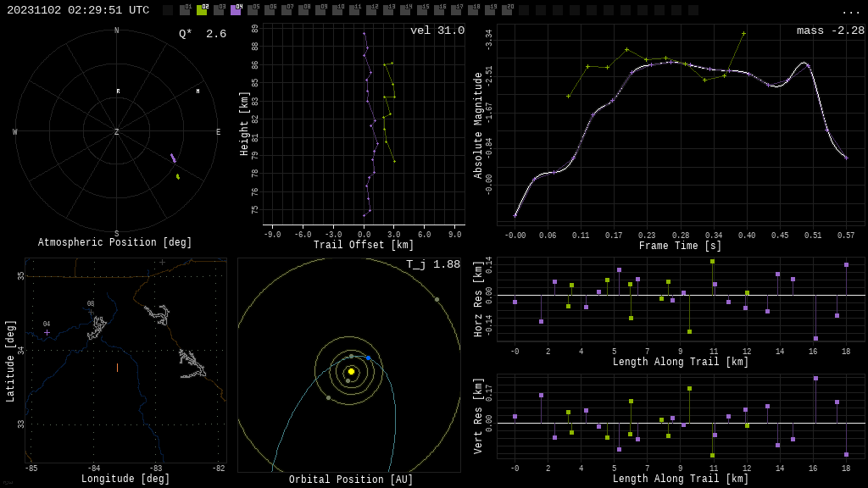The width and height of the screenshot is (868, 488).
Task: Click the Frame Time [s] axis label
Action: pyautogui.click(x=681, y=246)
